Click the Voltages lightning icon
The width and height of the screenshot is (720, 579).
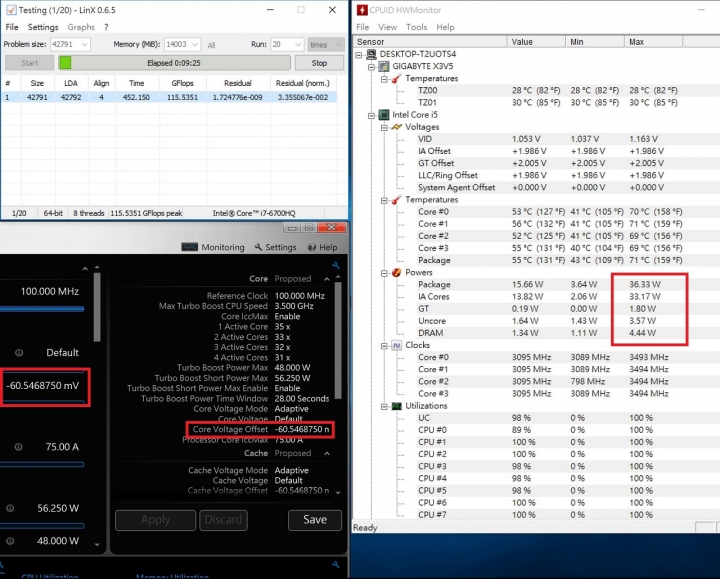click(395, 127)
